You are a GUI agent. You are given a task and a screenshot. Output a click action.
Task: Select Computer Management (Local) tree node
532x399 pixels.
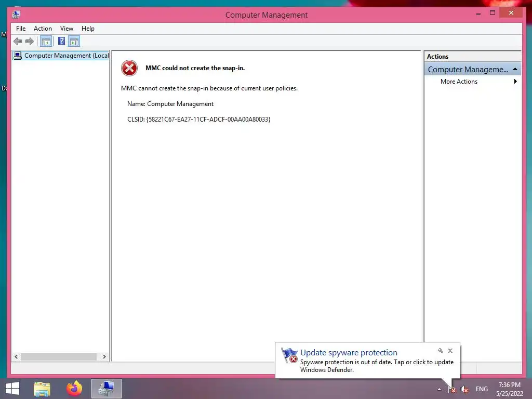(x=61, y=55)
